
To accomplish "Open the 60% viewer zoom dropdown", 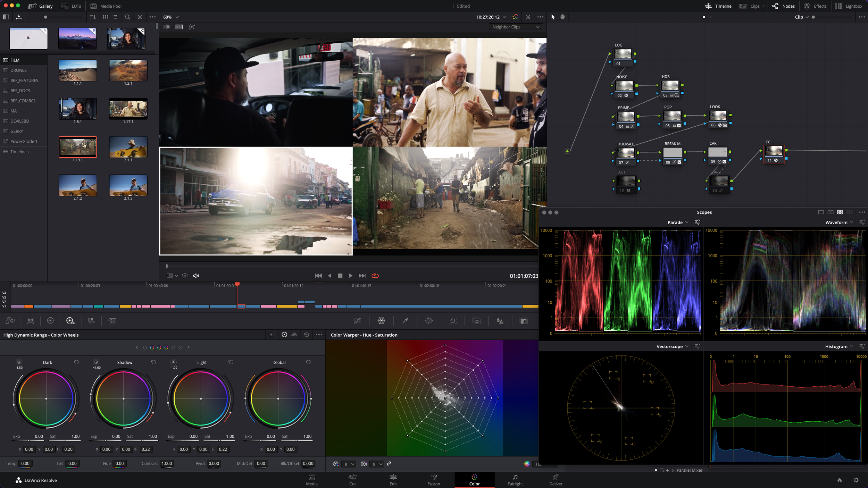I will 171,17.
